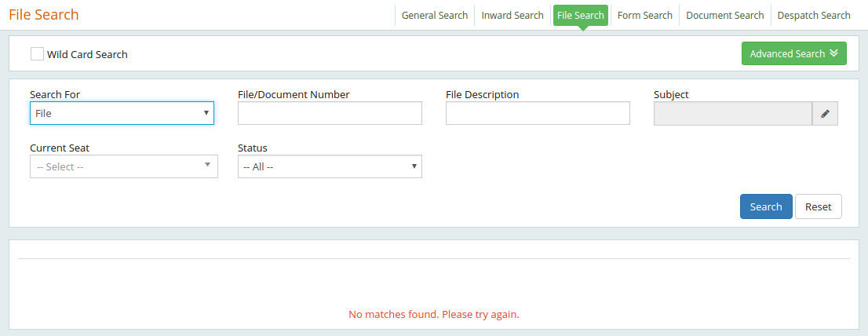868x336 pixels.
Task: Switch to the General Search tab
Action: [x=434, y=15]
